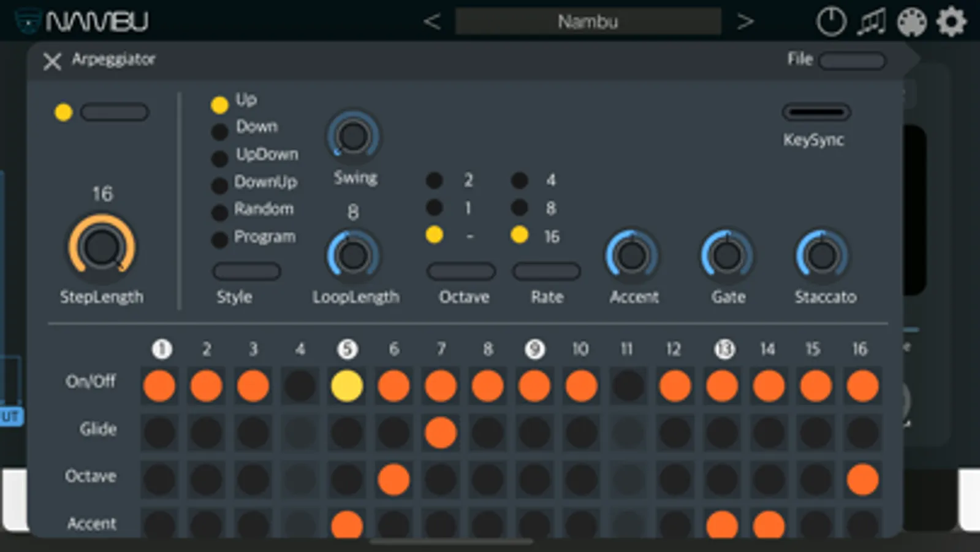Viewport: 980px width, 552px height.
Task: Enable the On/Off step 4
Action: click(x=300, y=386)
